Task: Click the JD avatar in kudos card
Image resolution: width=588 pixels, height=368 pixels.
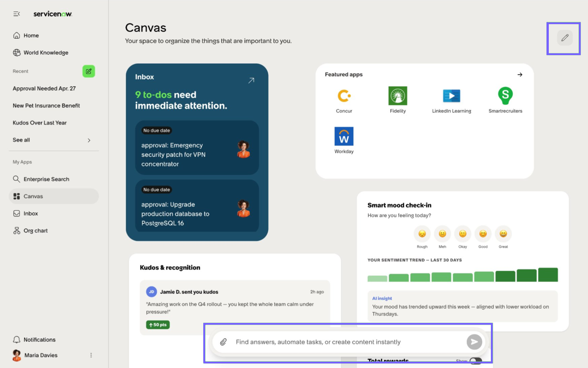Action: coord(151,291)
